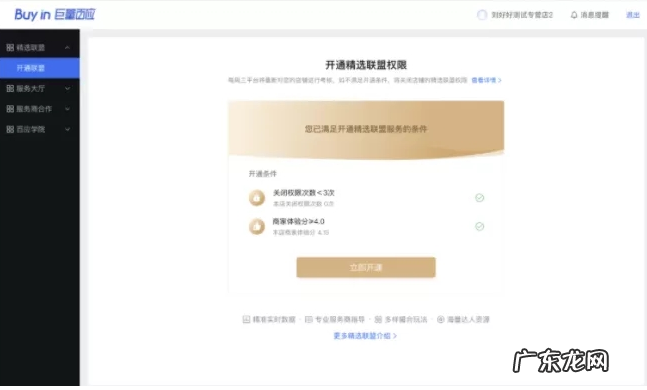Image resolution: width=647 pixels, height=390 pixels.
Task: Open the 服务商合作 sidebar section
Action: coord(40,109)
